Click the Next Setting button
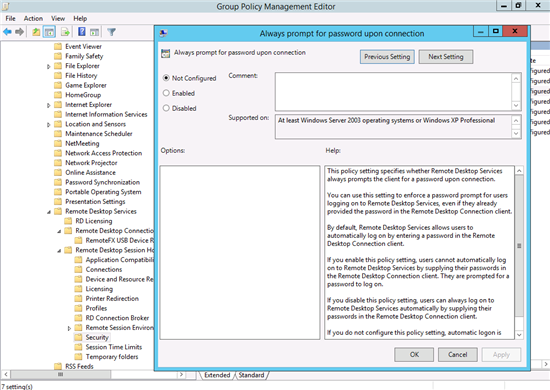Screen dimensions: 550x390 (445, 57)
